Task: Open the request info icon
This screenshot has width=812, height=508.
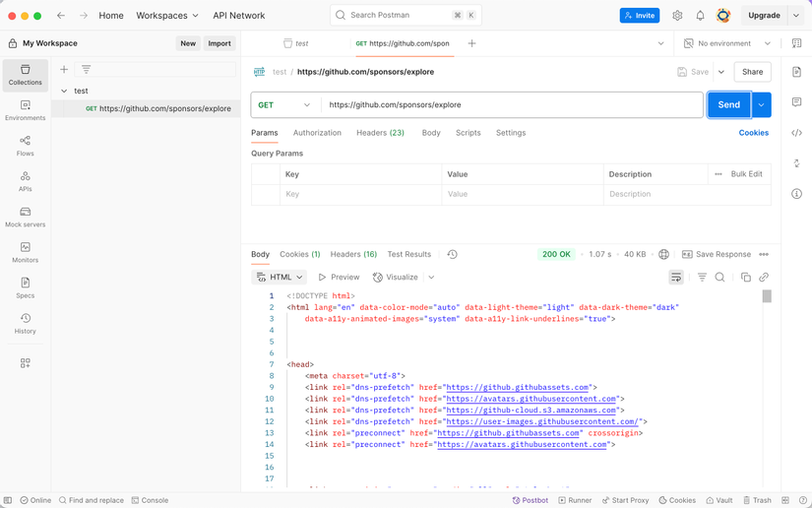Action: [x=796, y=194]
